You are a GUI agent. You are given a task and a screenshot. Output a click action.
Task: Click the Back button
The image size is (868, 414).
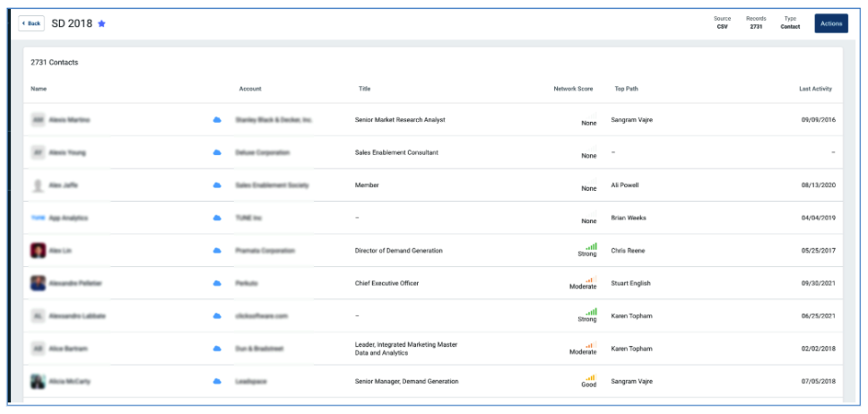coord(31,23)
